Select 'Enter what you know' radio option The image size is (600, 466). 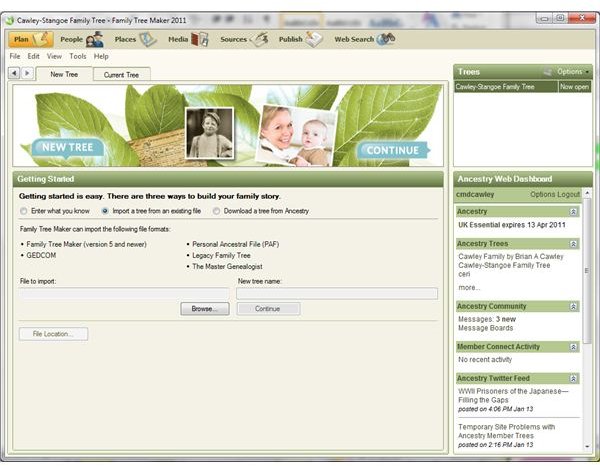[x=24, y=211]
